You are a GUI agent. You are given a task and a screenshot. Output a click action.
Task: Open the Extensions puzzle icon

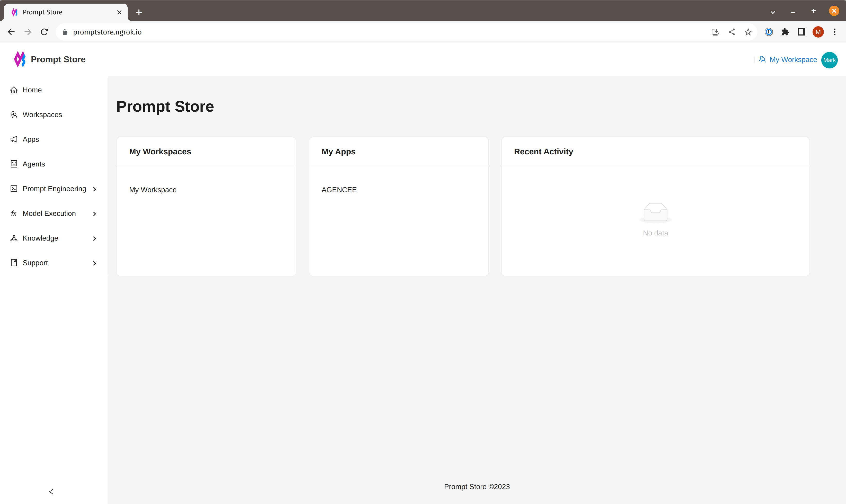785,32
